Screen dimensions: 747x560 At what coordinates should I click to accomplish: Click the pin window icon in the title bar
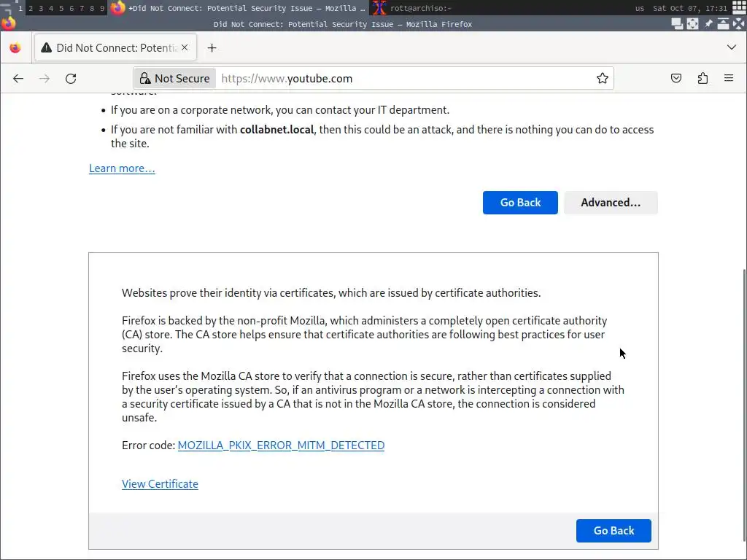(708, 24)
